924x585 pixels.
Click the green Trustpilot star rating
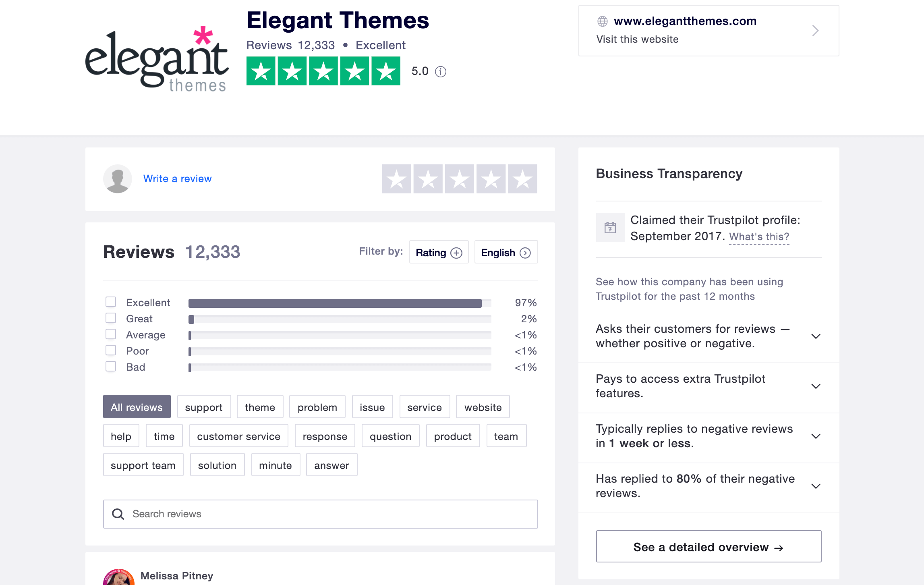[x=323, y=72]
